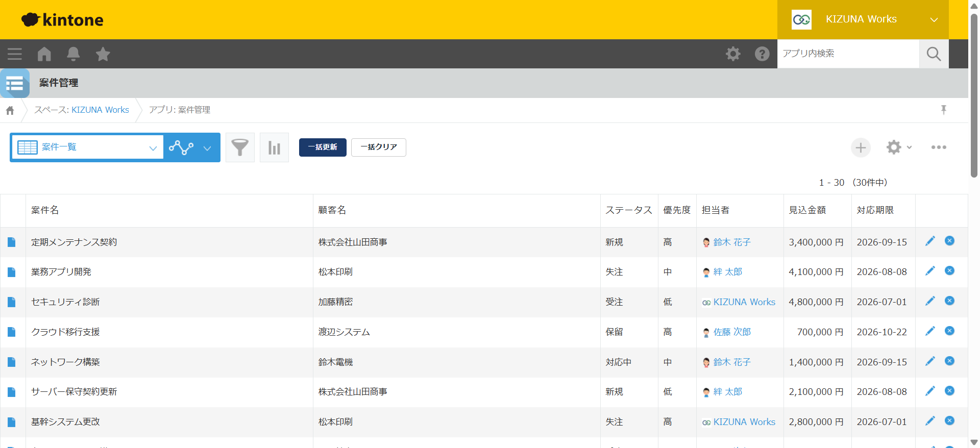The width and height of the screenshot is (980, 448).
Task: Open the help question mark icon
Action: (x=762, y=54)
